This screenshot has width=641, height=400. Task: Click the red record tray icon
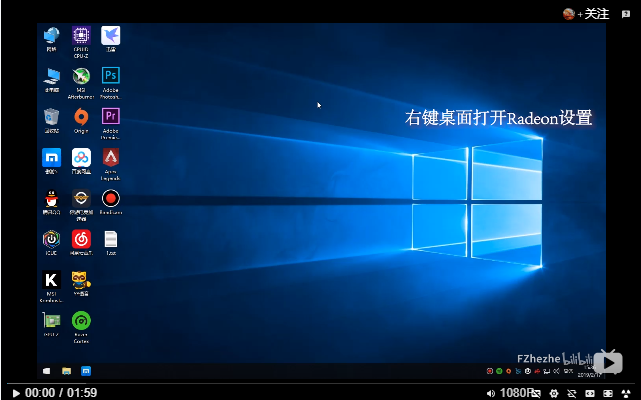coord(490,371)
